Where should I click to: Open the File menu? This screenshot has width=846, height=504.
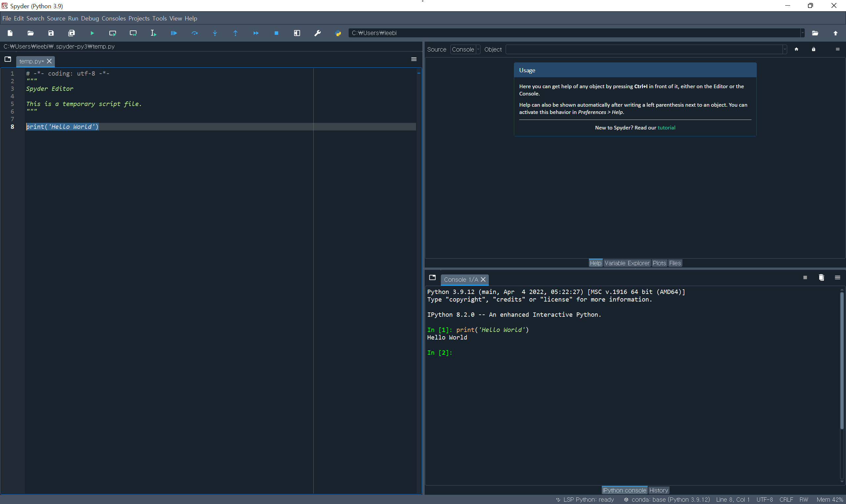pos(7,18)
